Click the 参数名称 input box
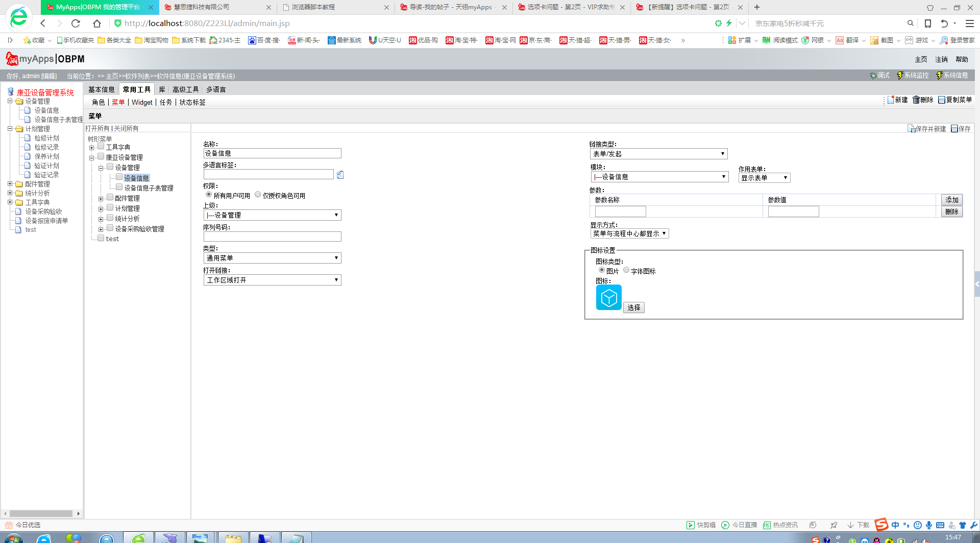Viewport: 980px width, 543px height. coord(621,211)
